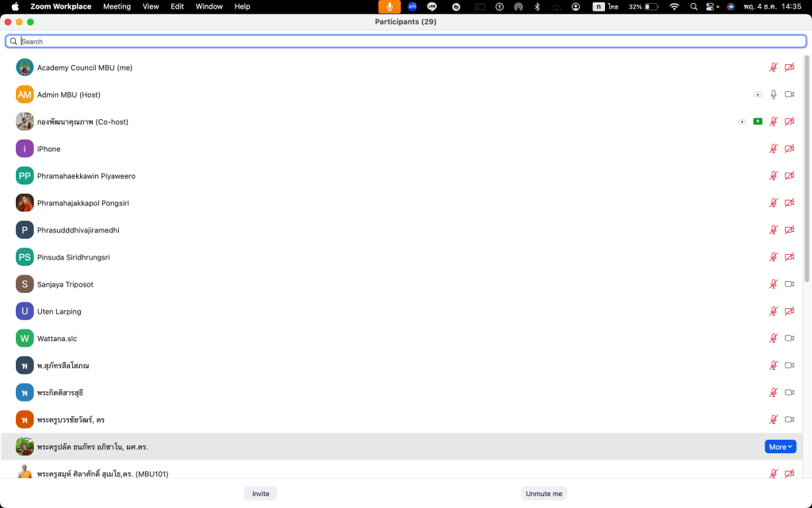Open the Wi-Fi status menu
The image size is (812, 508).
pyautogui.click(x=674, y=6)
